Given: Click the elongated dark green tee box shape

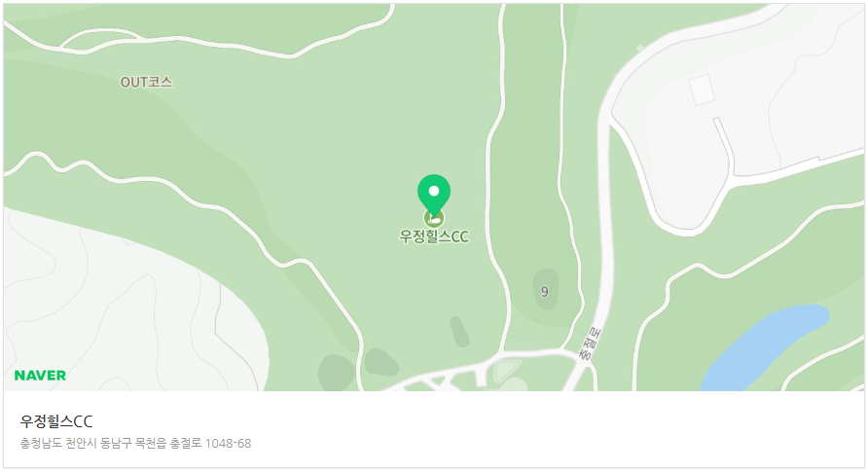Looking at the screenshot, I should 459,332.
